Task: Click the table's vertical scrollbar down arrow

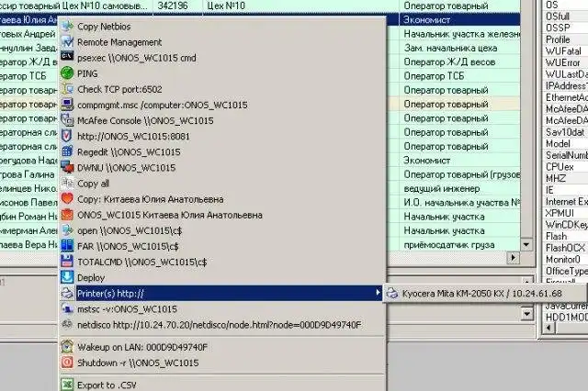Action: click(x=526, y=244)
